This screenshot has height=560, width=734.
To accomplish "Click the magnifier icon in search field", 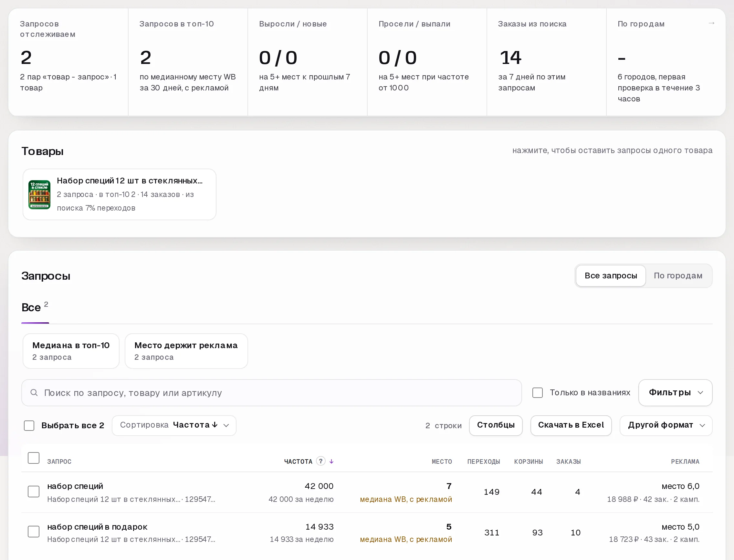I will 34,393.
